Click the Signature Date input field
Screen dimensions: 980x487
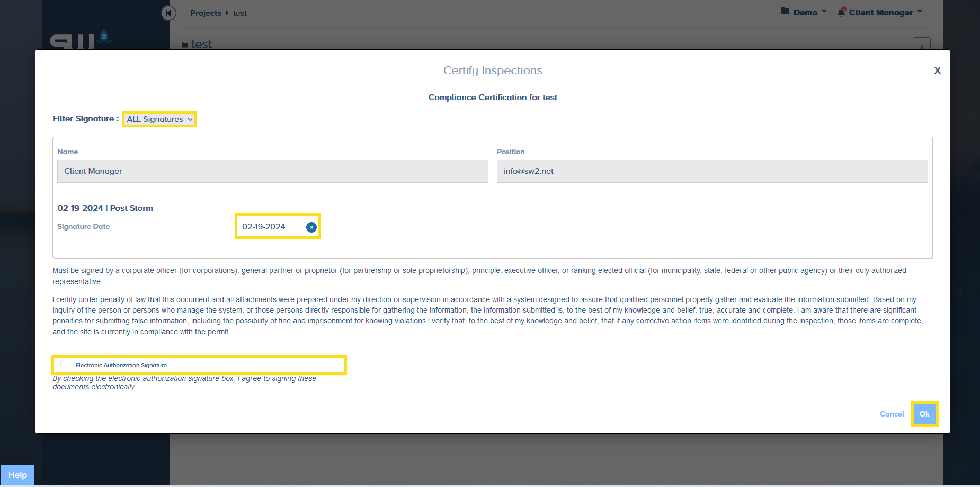click(x=270, y=227)
